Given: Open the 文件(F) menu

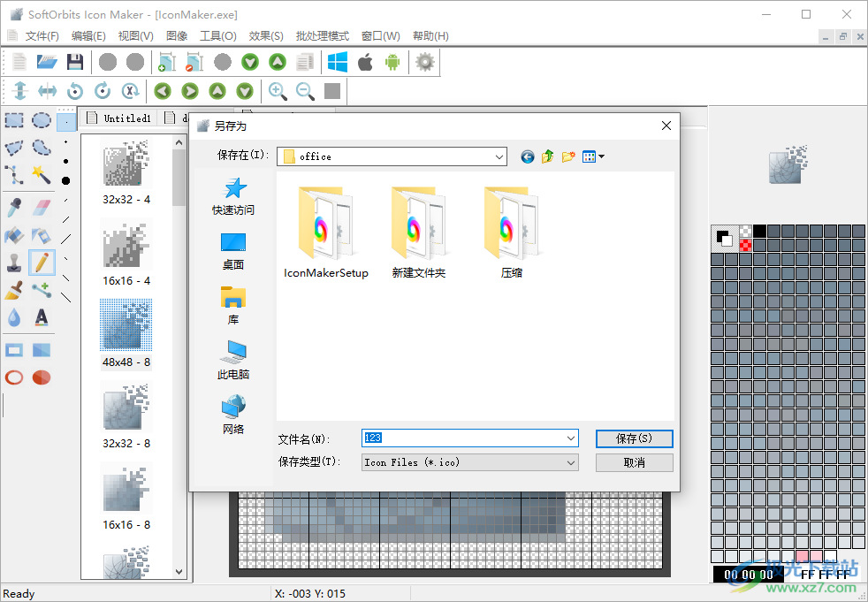Looking at the screenshot, I should tap(42, 36).
